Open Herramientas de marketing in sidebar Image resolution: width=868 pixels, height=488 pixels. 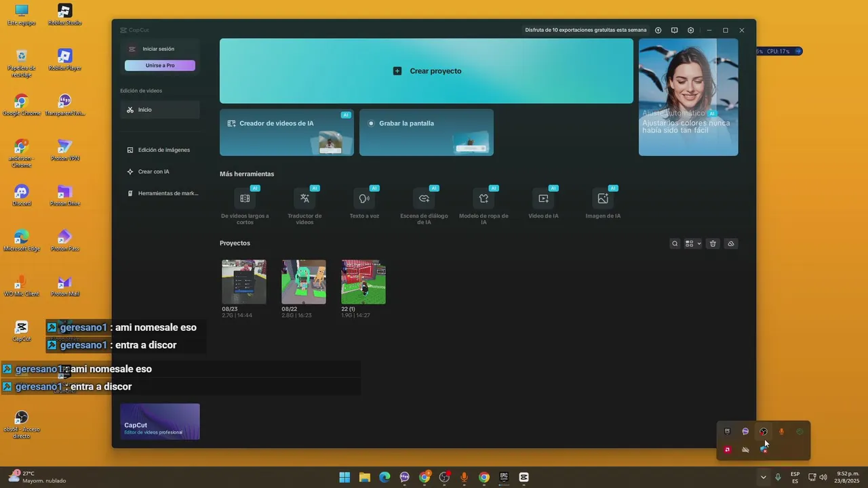tap(160, 193)
